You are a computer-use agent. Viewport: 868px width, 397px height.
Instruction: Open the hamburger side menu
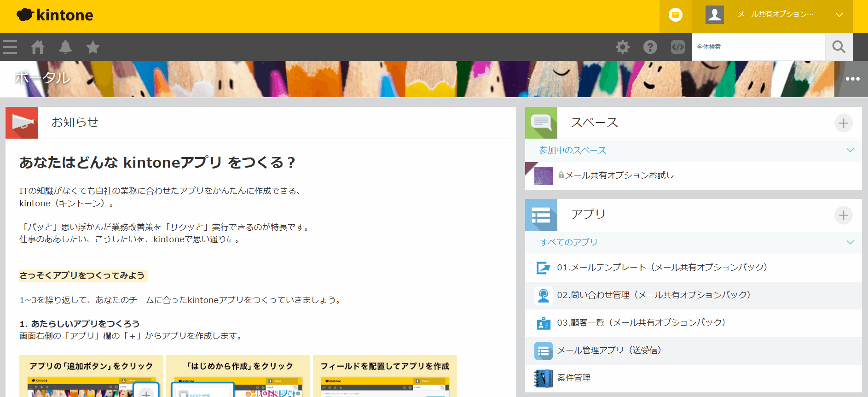tap(10, 47)
